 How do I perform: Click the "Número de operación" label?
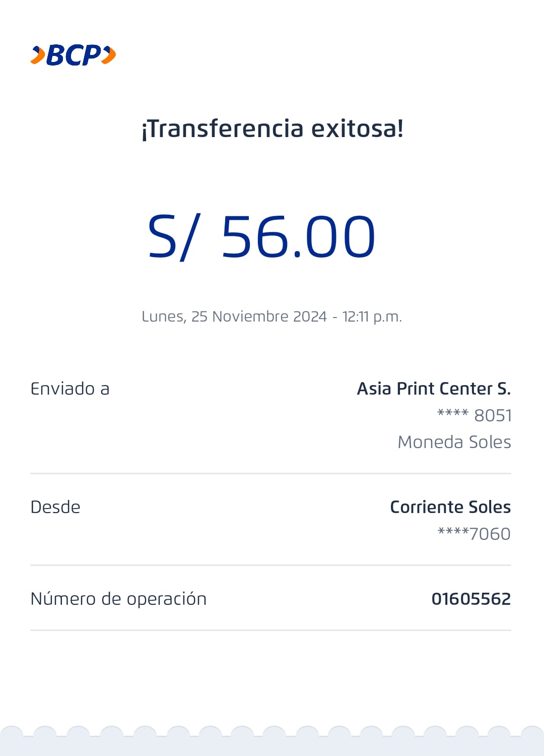coord(118,599)
